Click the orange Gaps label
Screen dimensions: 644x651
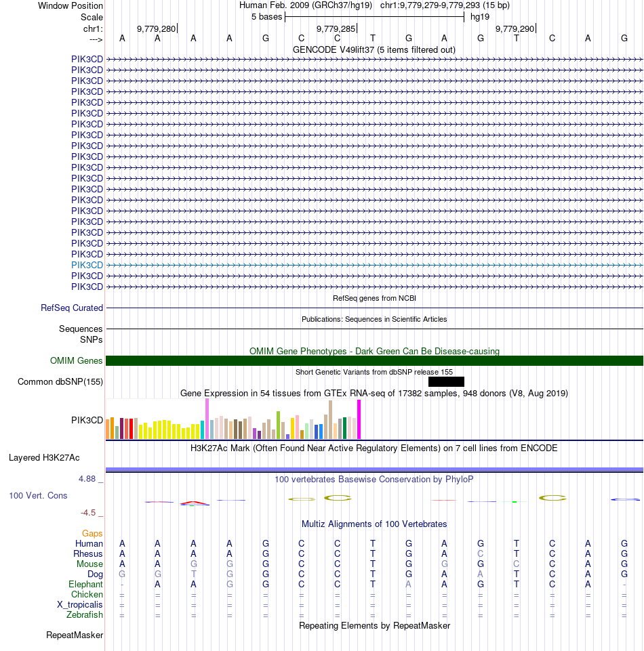tap(92, 534)
